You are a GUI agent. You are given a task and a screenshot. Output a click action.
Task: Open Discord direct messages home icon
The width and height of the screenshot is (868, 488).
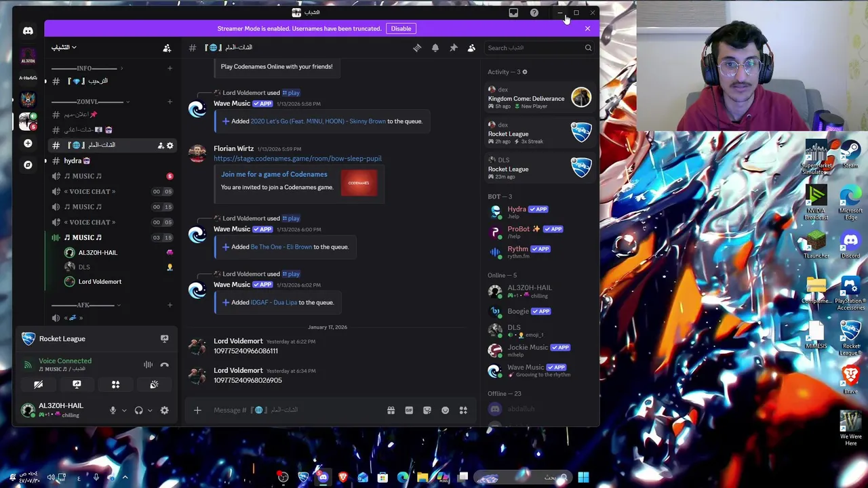[28, 30]
